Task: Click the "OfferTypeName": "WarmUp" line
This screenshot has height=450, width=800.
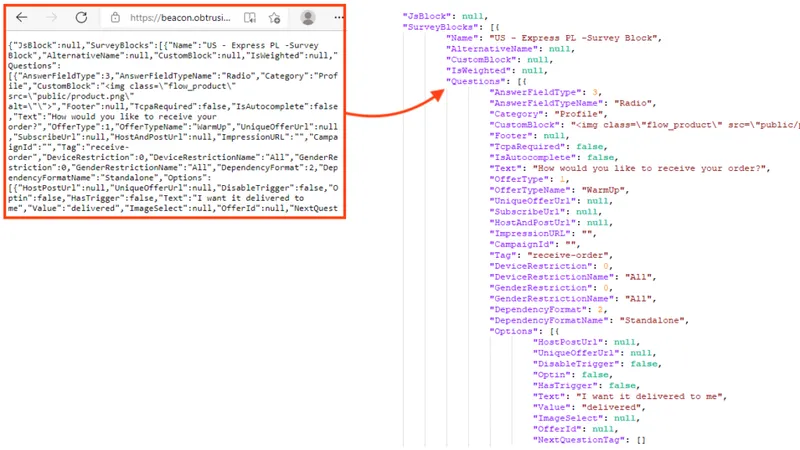Action: tap(560, 190)
